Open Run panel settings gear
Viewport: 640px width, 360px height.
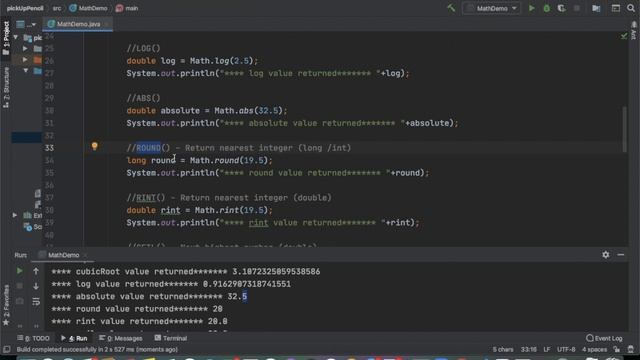606,255
